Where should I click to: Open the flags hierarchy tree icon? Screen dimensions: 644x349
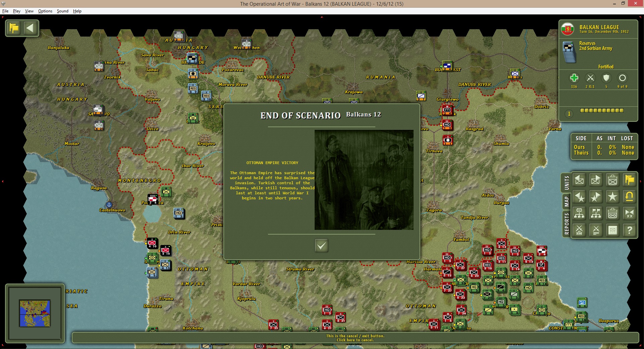coord(596,213)
